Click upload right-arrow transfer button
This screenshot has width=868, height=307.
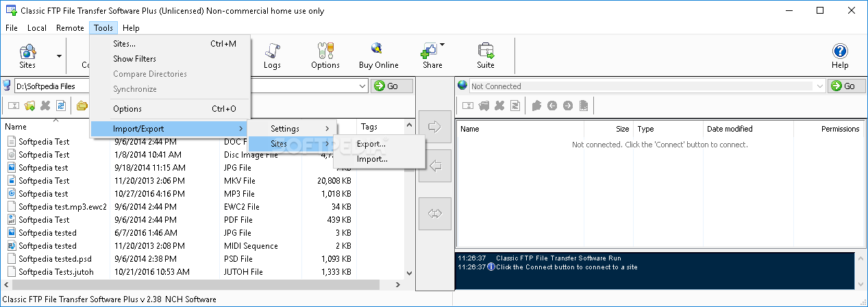click(434, 127)
